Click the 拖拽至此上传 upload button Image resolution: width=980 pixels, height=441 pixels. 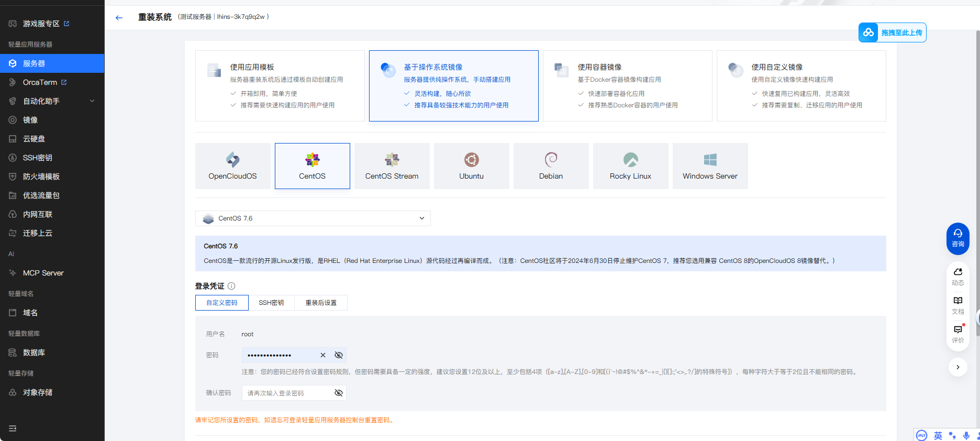tap(892, 32)
